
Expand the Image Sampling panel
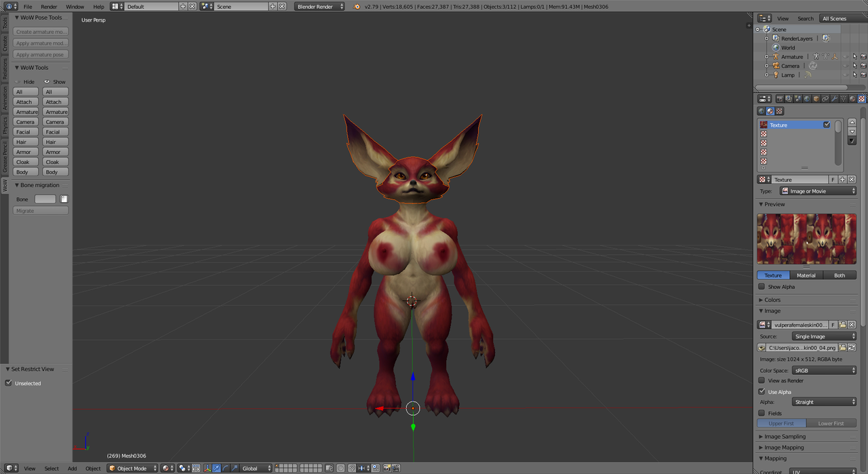coord(785,437)
